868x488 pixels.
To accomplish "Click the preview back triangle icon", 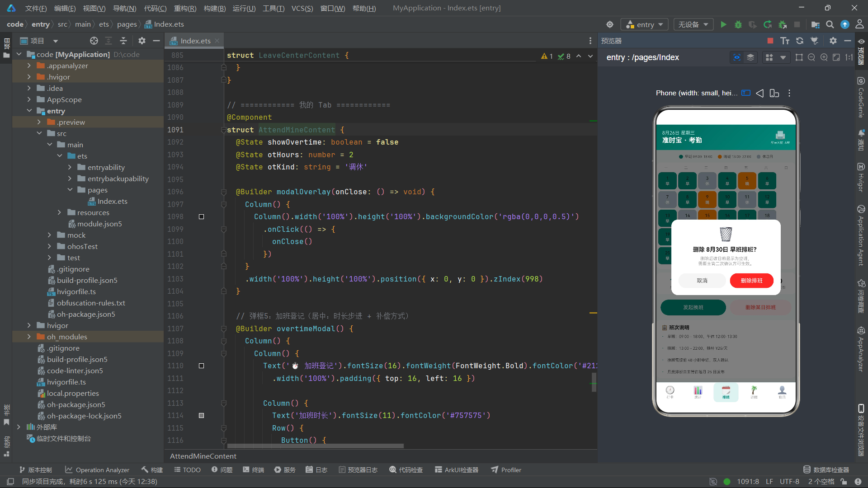I will click(760, 93).
